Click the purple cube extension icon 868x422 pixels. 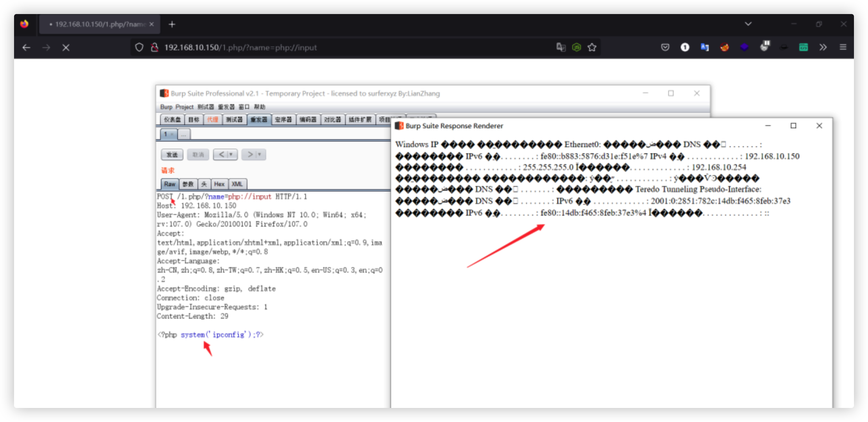(744, 47)
